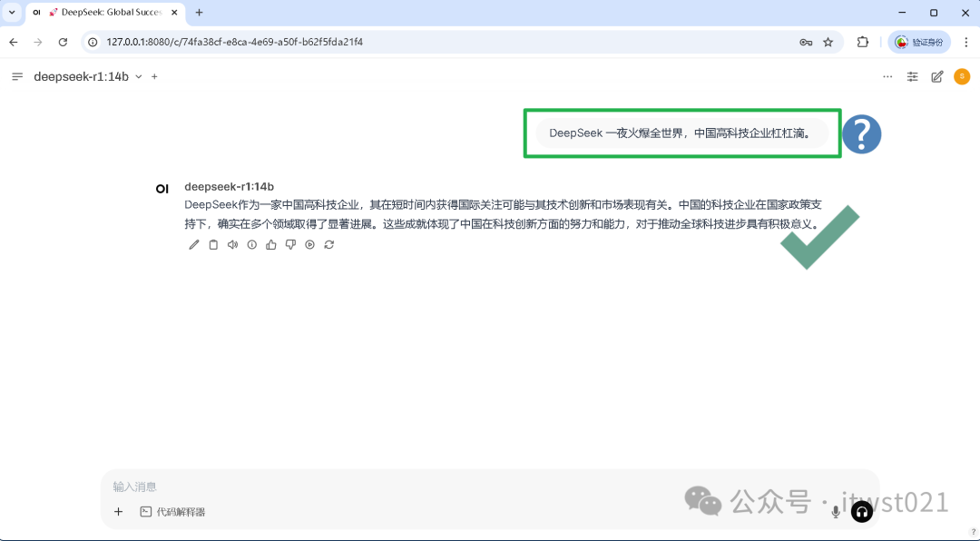View site information icon in address bar
The width and height of the screenshot is (980, 541).
93,42
